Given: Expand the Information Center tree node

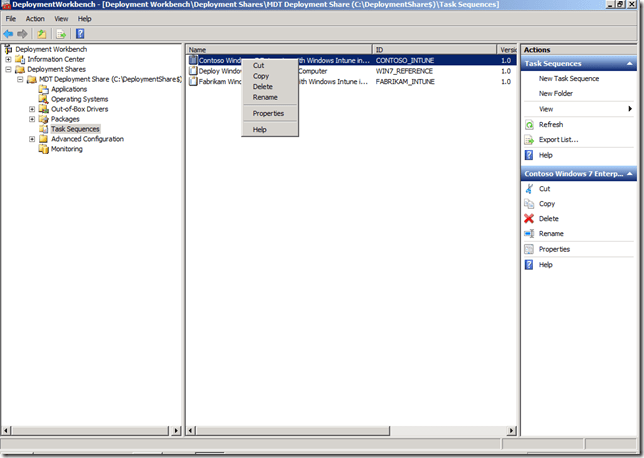Looking at the screenshot, I should point(8,59).
